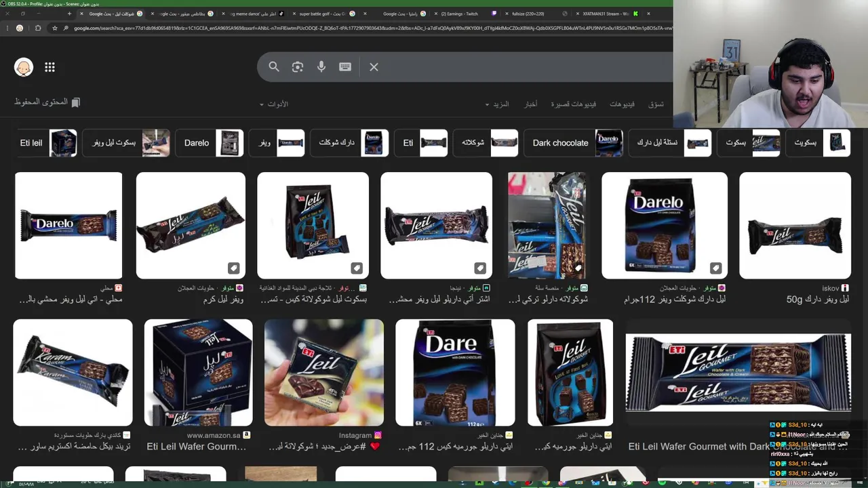868x488 pixels.
Task: Expand the المزيد more dropdown
Action: (497, 104)
